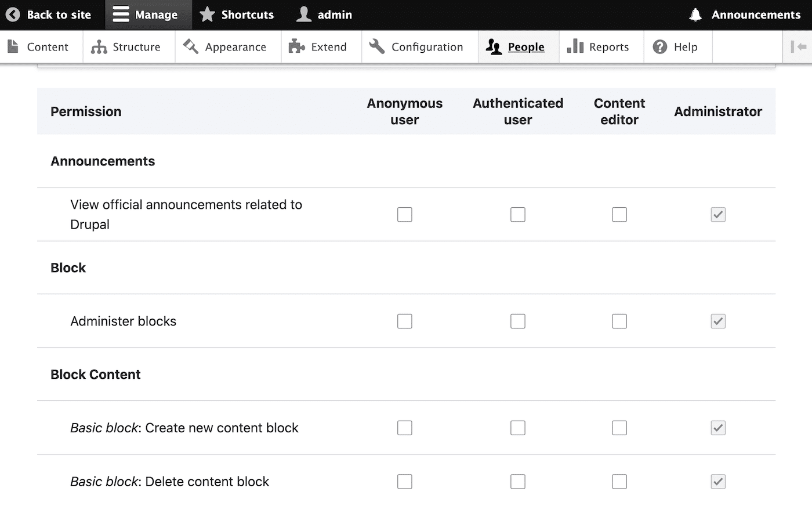Viewport: 812px width, 506px height.
Task: Enable Delete content block for Content editor
Action: click(x=619, y=482)
